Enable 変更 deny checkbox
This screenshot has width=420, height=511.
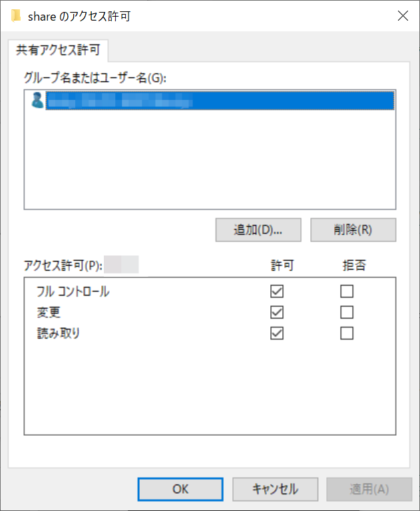coord(347,312)
